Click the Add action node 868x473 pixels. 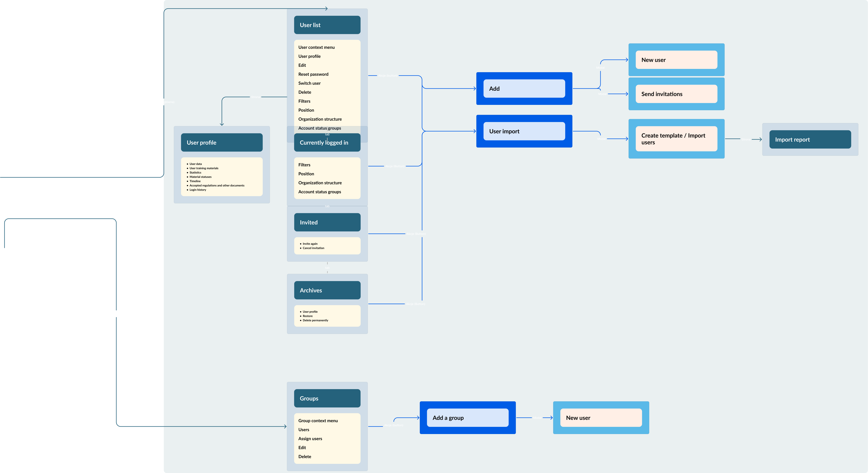[524, 89]
